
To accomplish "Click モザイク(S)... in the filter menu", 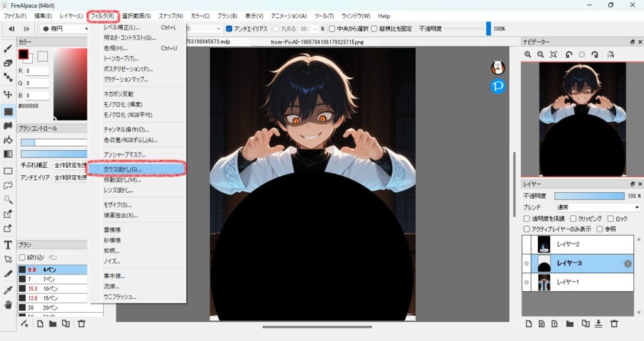I will [118, 205].
